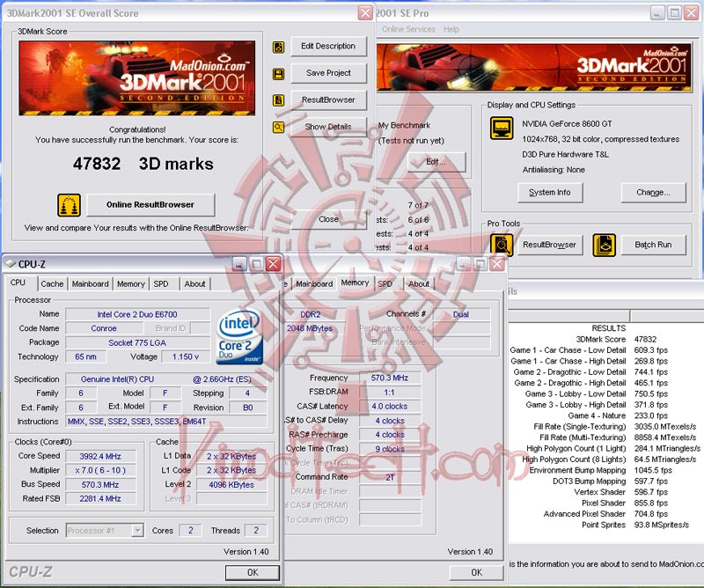
Task: Click the monitor icon in Display and CPU Settings
Action: (x=502, y=128)
